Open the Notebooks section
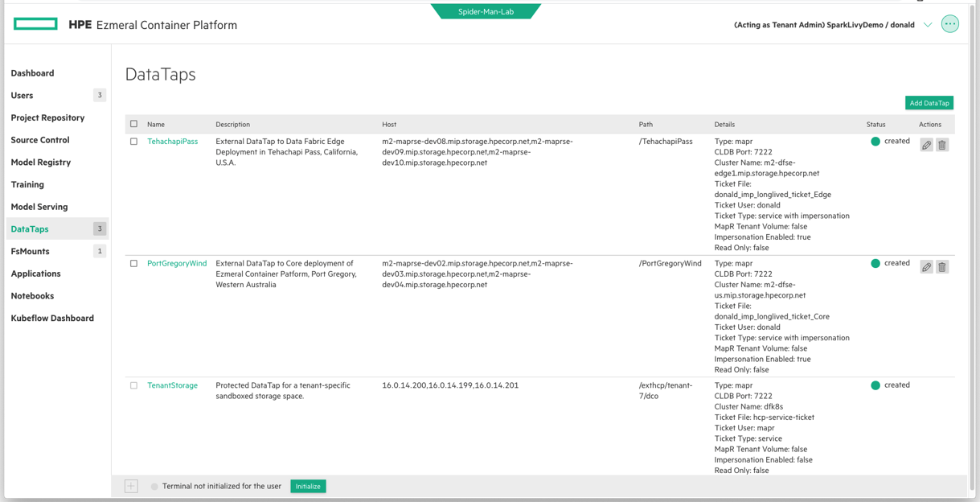This screenshot has width=980, height=502. point(32,296)
